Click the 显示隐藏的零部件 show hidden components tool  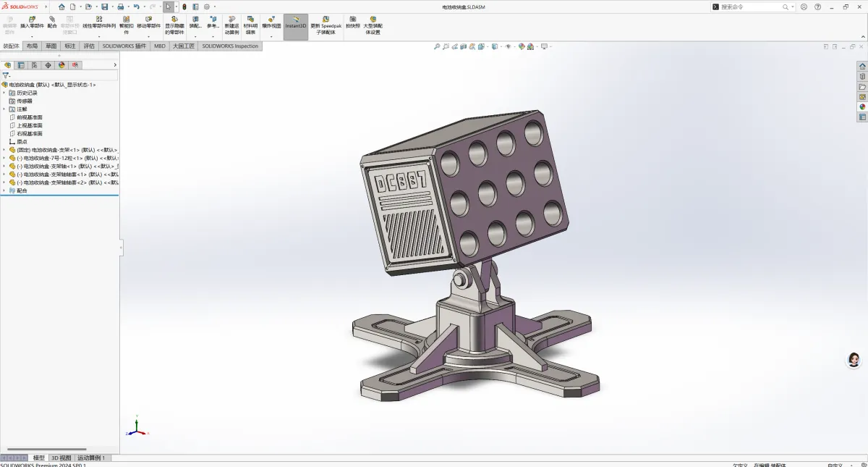(174, 25)
